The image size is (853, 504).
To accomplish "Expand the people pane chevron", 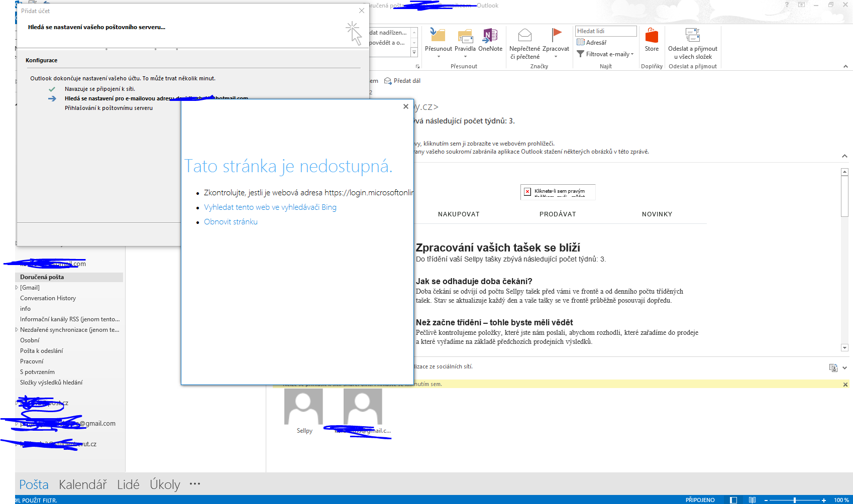I will 845,367.
